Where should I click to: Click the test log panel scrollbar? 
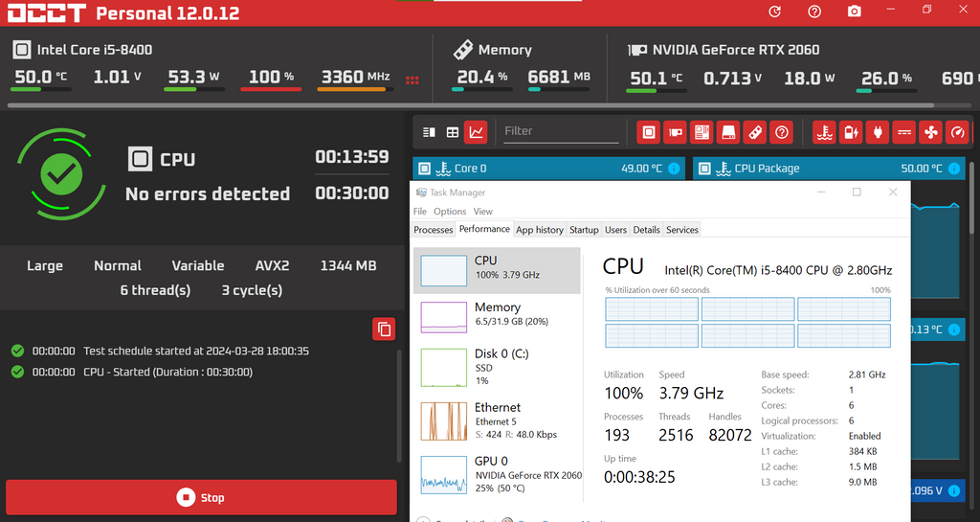point(399,406)
